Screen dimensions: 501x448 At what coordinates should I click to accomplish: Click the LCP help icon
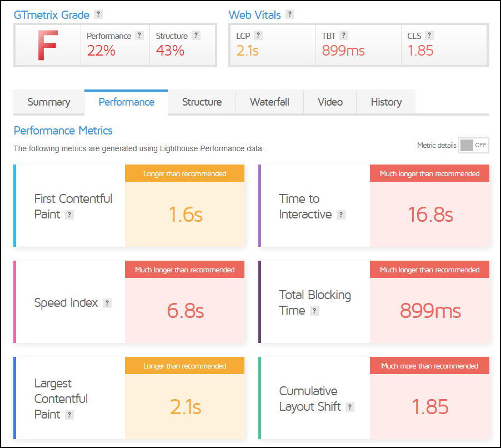click(x=258, y=35)
